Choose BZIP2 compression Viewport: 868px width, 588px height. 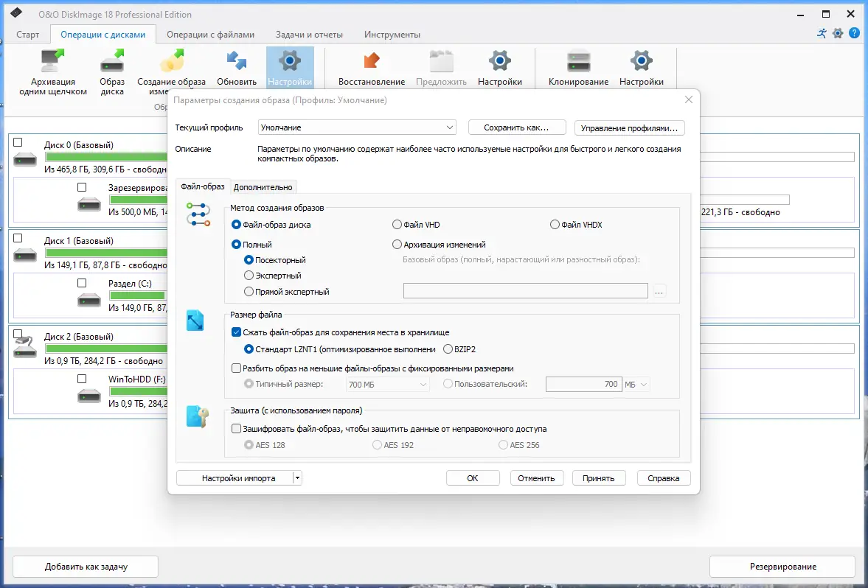448,349
